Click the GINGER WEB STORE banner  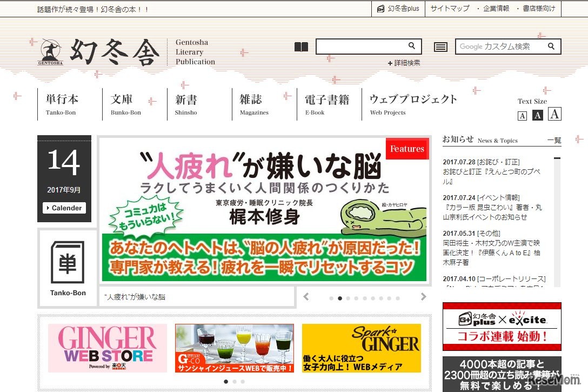[x=107, y=348]
